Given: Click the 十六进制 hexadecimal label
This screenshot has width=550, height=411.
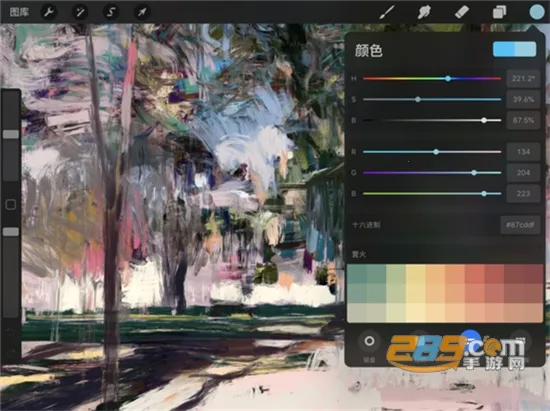Looking at the screenshot, I should tap(366, 225).
